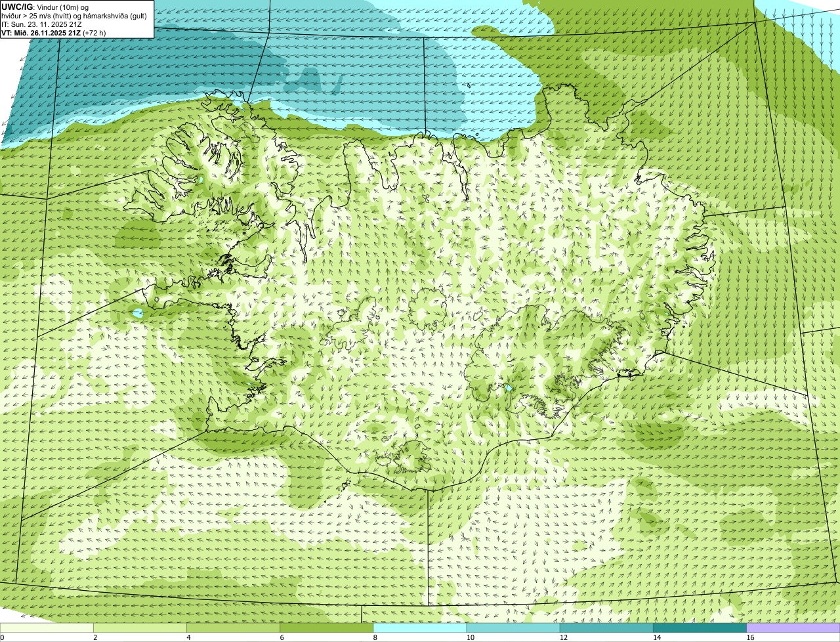Click the '8' label on the color scale
Viewport: 840px width, 642px height.
click(x=375, y=637)
